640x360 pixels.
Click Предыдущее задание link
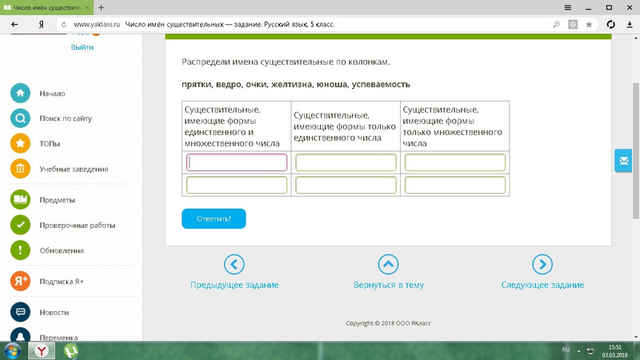point(234,285)
